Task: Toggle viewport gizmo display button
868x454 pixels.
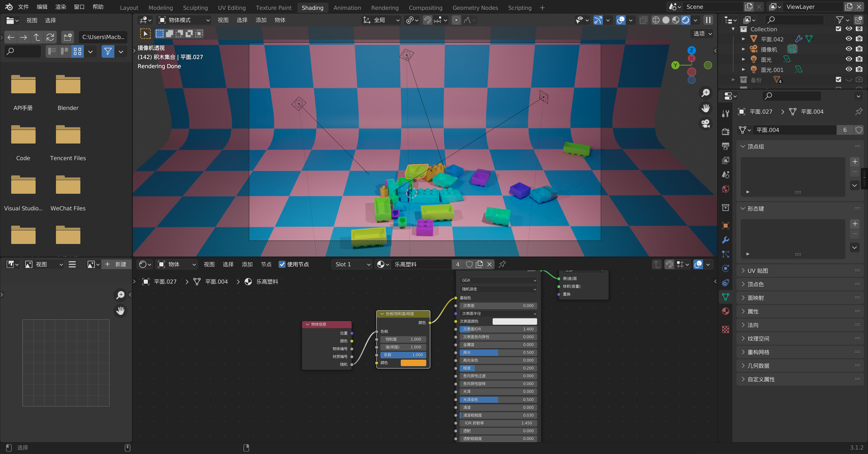Action: tap(598, 20)
